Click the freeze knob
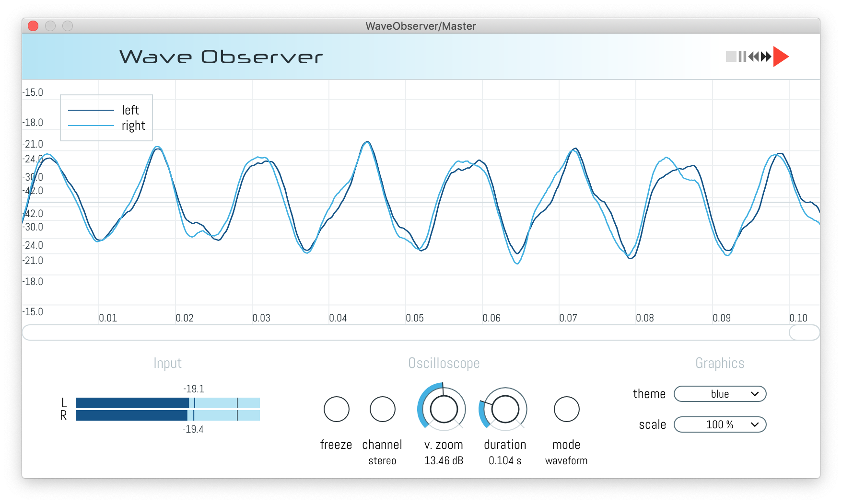842x504 pixels. [x=337, y=409]
